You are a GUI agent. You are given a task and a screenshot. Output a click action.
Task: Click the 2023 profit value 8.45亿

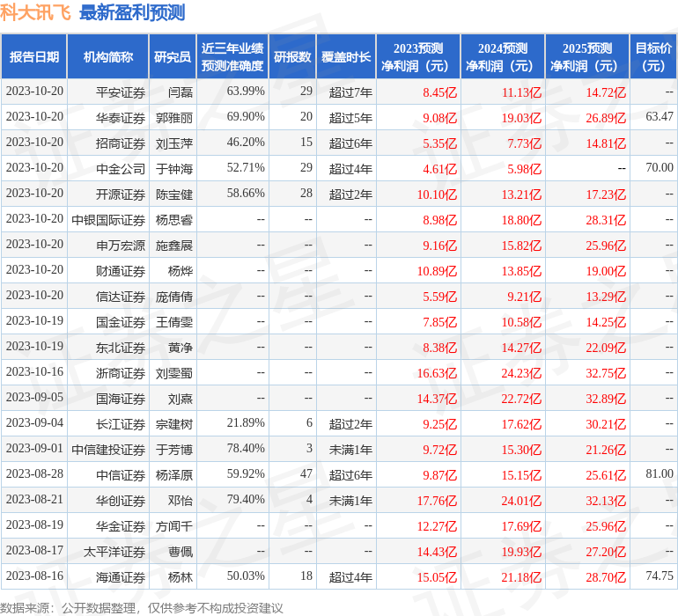tap(439, 92)
